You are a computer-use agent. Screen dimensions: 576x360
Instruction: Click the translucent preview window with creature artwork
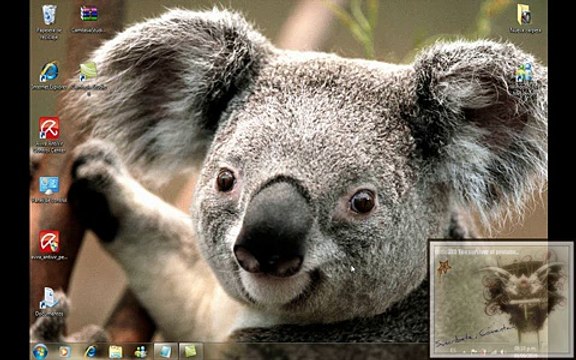(501, 299)
